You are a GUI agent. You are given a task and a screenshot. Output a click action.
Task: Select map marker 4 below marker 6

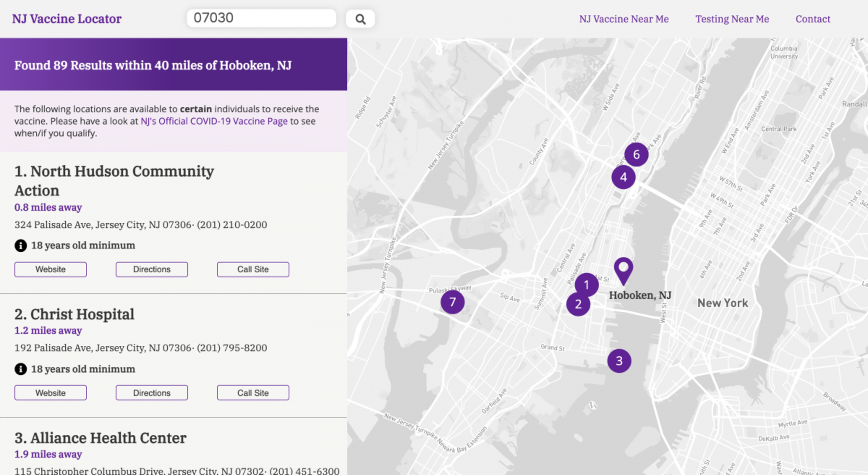click(x=624, y=177)
